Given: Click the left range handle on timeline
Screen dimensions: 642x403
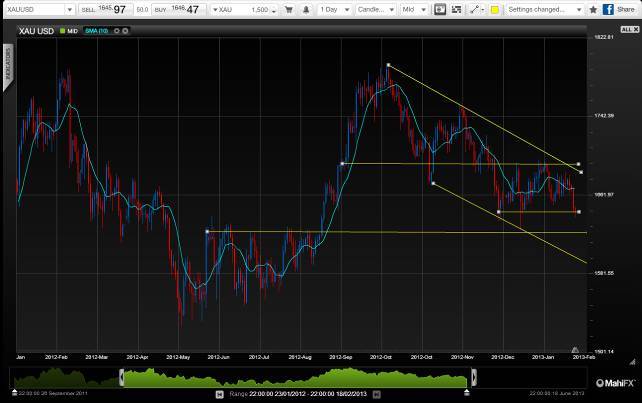Looking at the screenshot, I should [x=121, y=377].
